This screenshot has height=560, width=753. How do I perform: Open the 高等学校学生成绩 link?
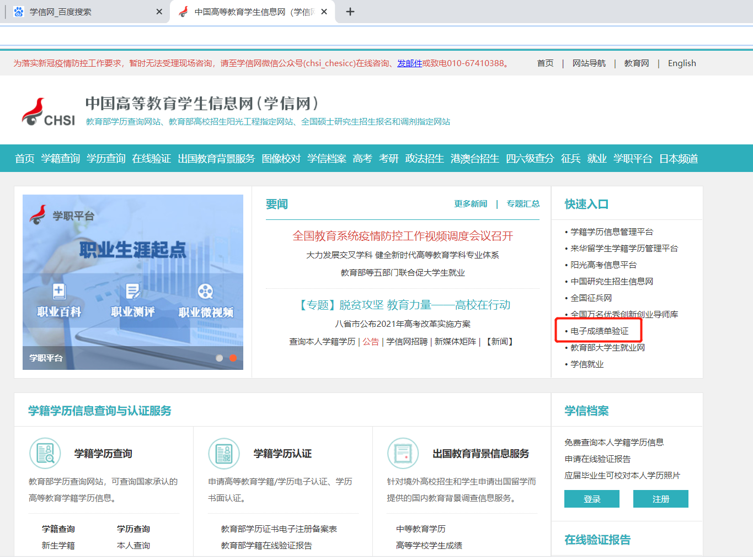(429, 546)
